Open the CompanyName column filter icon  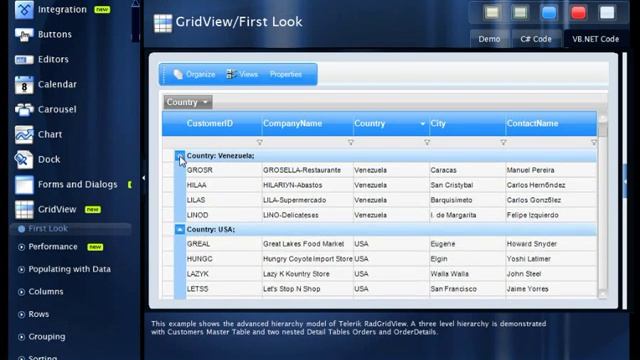click(x=351, y=142)
